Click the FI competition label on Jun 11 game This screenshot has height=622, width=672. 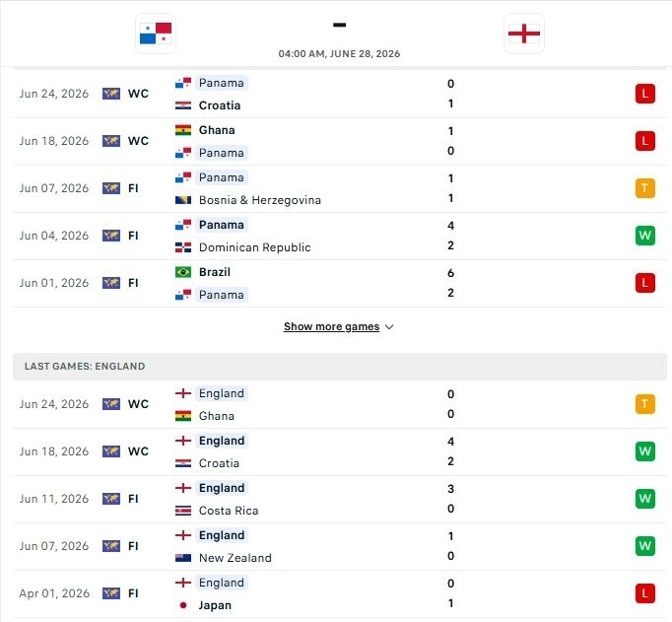point(133,499)
